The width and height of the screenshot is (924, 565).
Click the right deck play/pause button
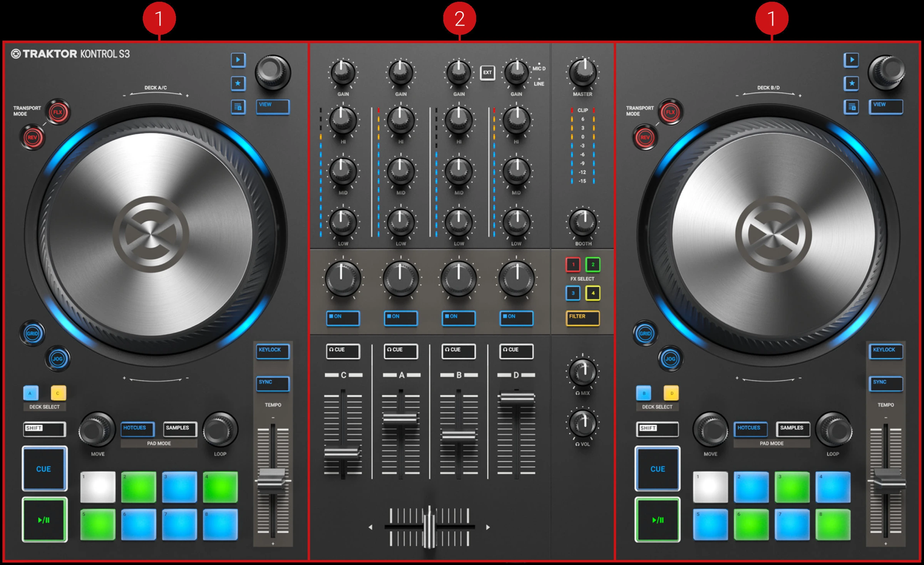tap(657, 520)
